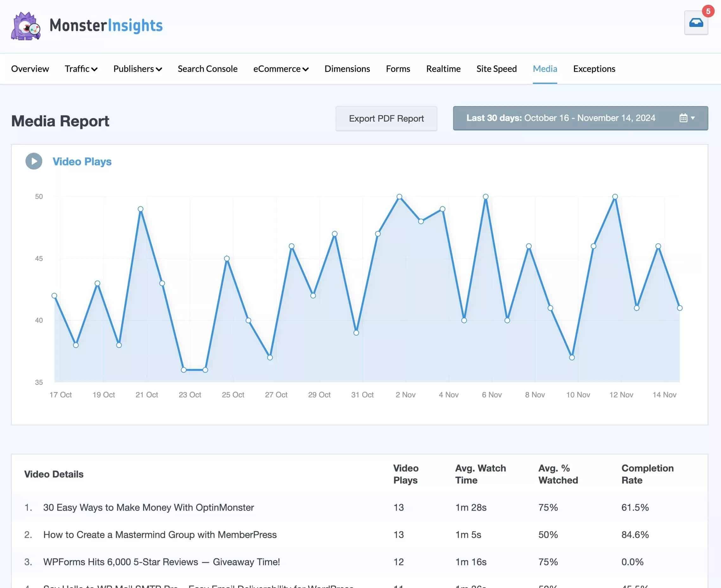Viewport: 721px width, 588px height.
Task: Click the Mastermind Group with MemberPress video row
Action: (x=160, y=534)
